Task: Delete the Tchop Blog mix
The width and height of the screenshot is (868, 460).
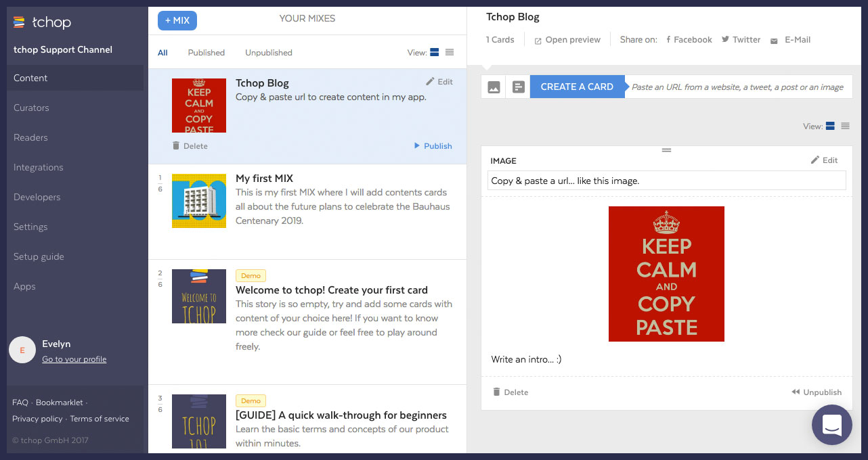Action: click(x=190, y=146)
